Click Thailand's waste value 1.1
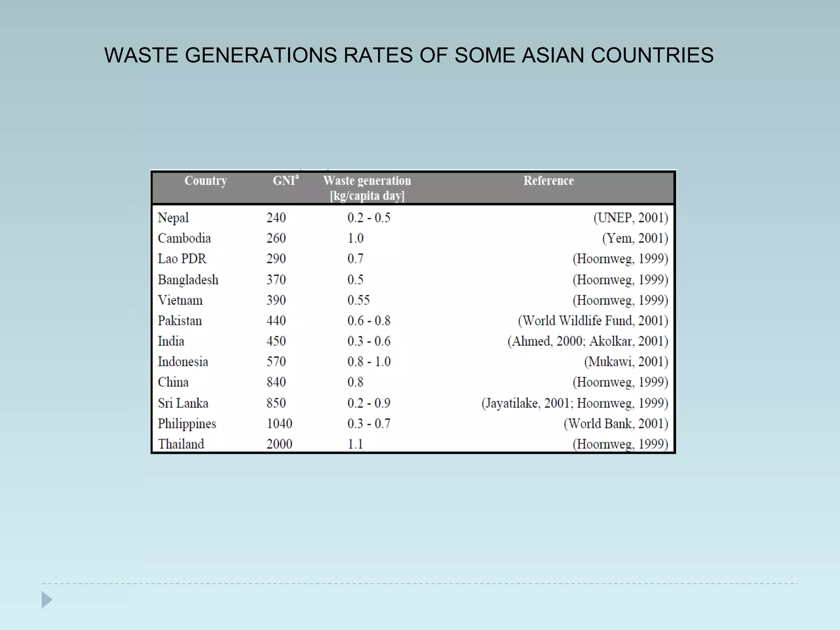The image size is (840, 630). (x=355, y=444)
